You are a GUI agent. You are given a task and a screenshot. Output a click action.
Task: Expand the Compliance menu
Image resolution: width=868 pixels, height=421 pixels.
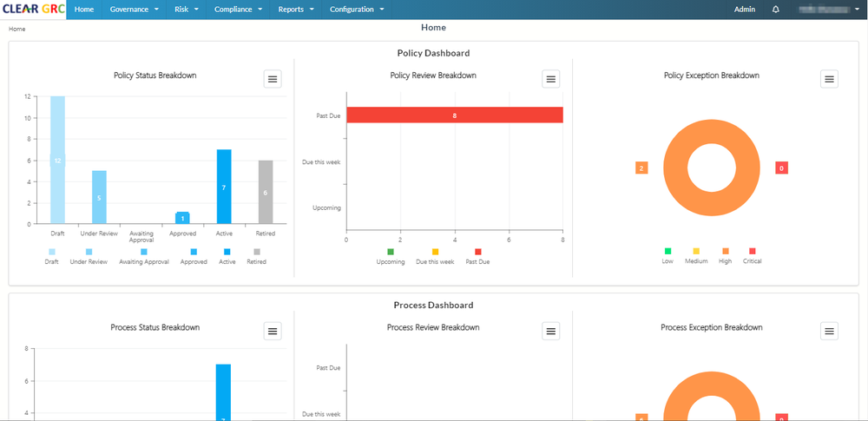(x=238, y=10)
